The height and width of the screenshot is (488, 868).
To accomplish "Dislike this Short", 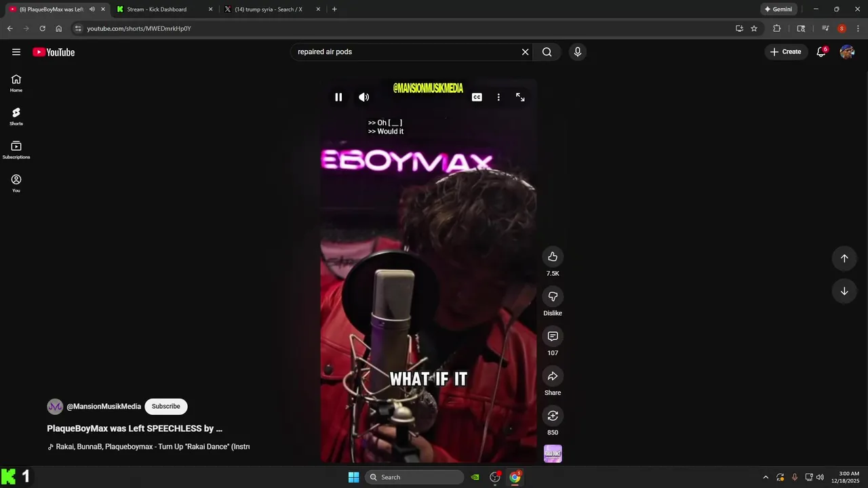I will pos(553,296).
